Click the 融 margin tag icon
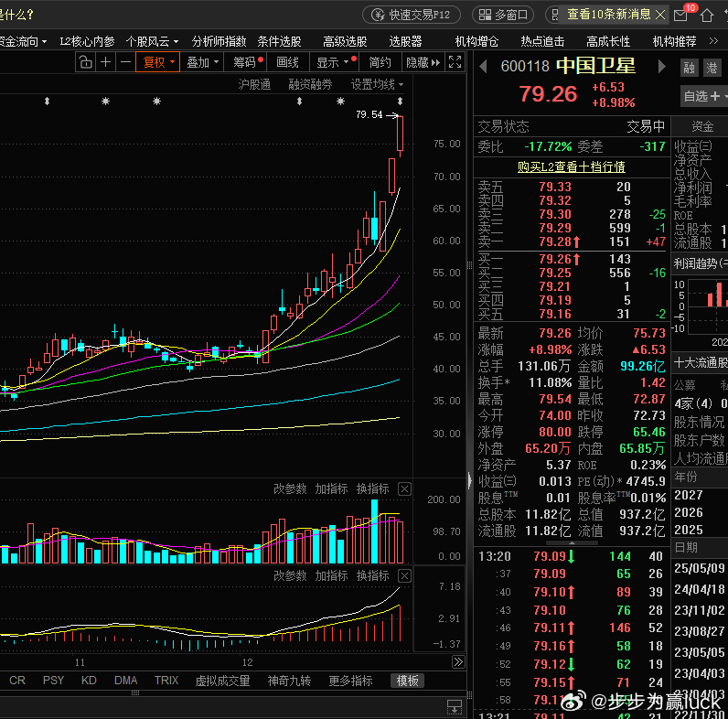Image resolution: width=728 pixels, height=719 pixels. [690, 69]
